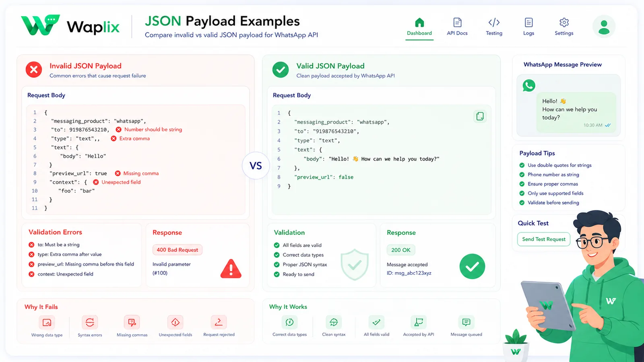The height and width of the screenshot is (362, 644).
Task: Go to API Docs
Action: [457, 27]
